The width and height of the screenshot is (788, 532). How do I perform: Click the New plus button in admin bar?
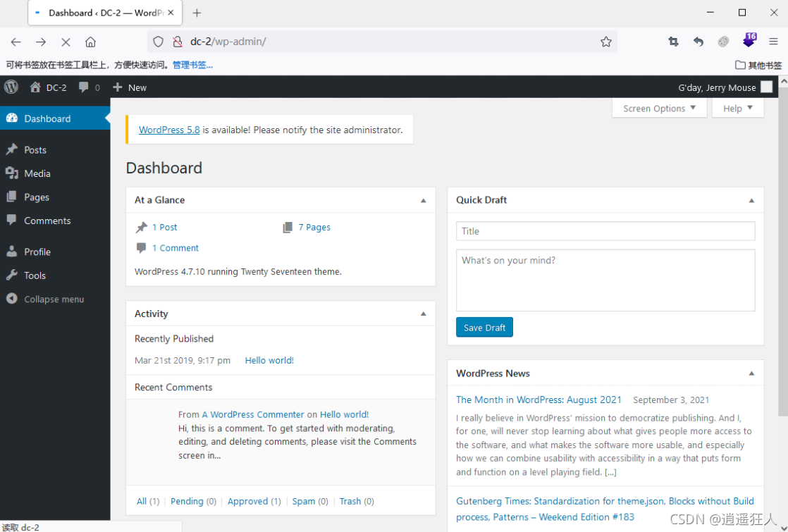pos(130,87)
